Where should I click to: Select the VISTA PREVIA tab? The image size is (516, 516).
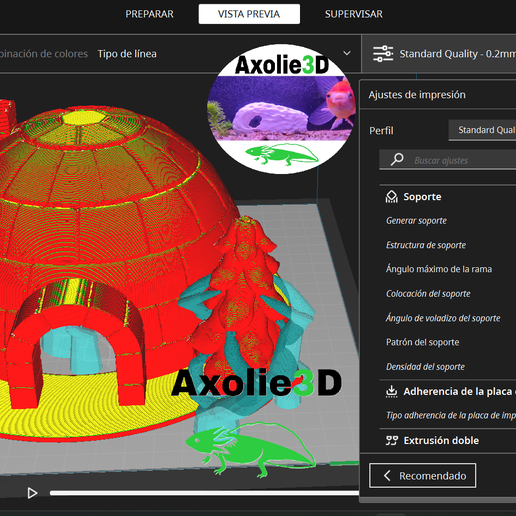pos(249,14)
